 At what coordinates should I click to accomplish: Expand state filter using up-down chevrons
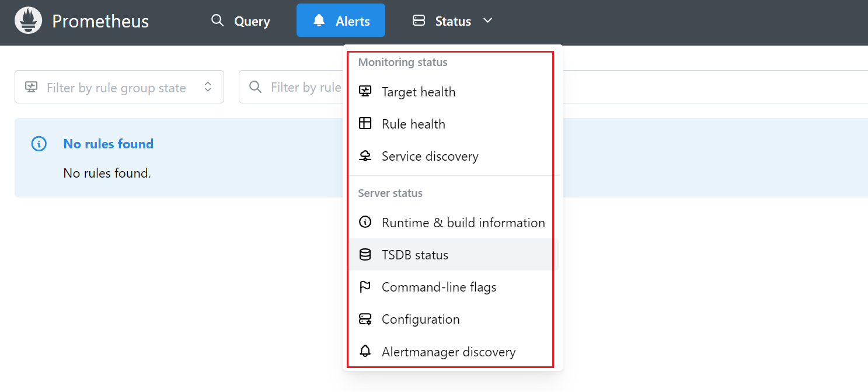[x=208, y=87]
